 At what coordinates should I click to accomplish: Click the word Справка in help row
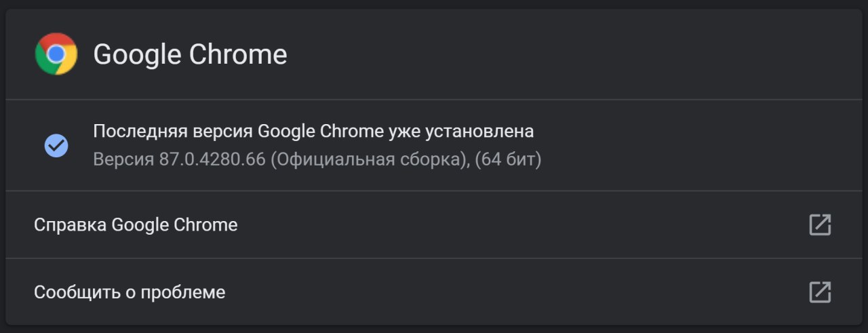tap(71, 224)
